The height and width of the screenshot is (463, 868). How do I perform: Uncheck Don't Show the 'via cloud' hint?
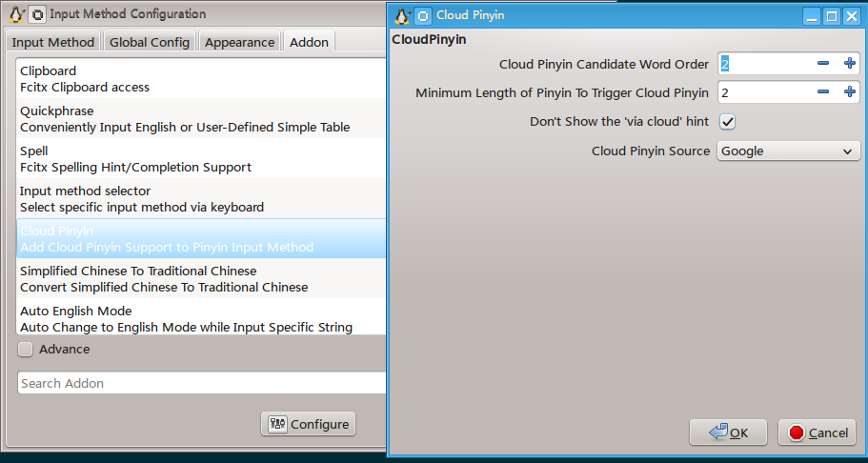pyautogui.click(x=727, y=122)
